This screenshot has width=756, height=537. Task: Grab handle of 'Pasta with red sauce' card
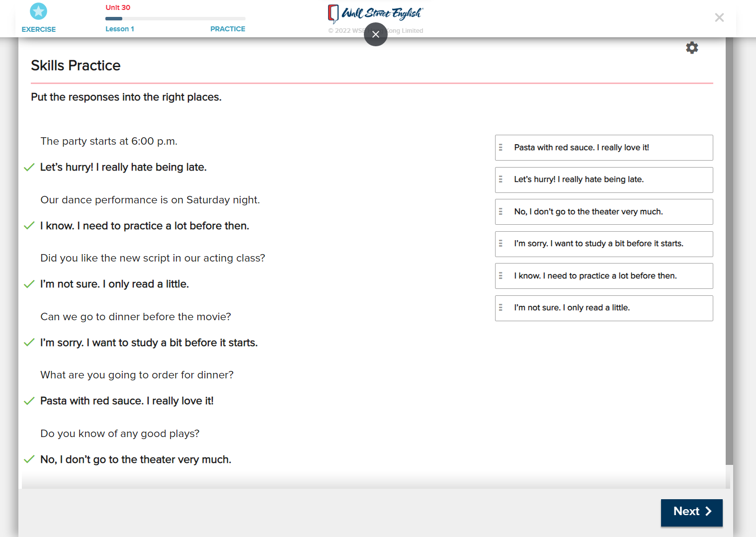click(x=501, y=148)
